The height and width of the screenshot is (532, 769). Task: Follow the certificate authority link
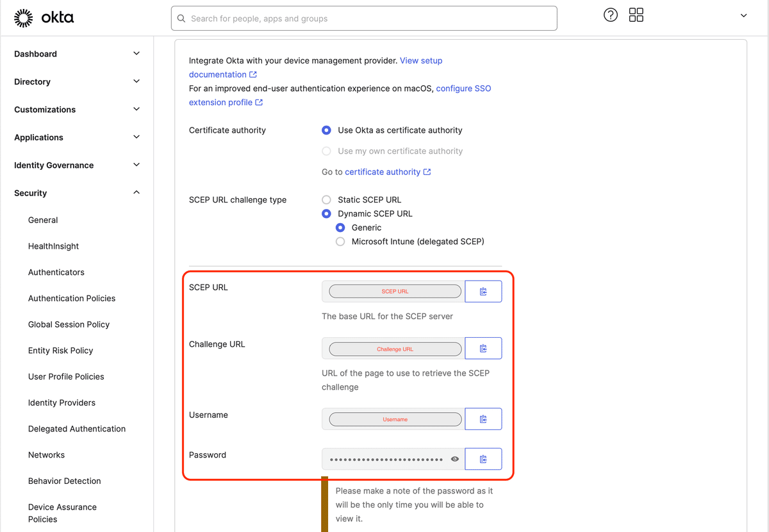[x=383, y=172]
